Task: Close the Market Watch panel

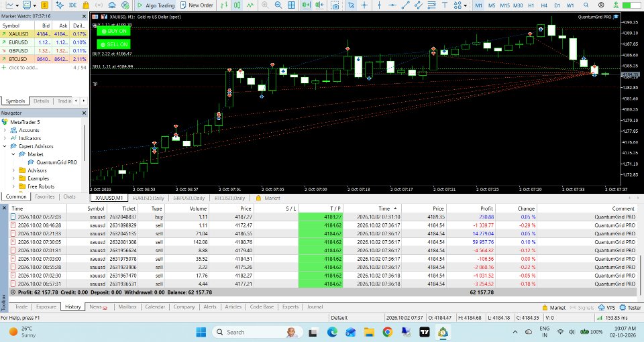Action: coord(84,16)
